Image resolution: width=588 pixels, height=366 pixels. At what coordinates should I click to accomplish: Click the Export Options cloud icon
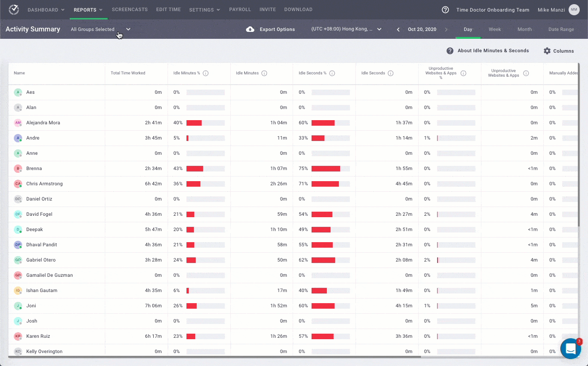pyautogui.click(x=250, y=29)
